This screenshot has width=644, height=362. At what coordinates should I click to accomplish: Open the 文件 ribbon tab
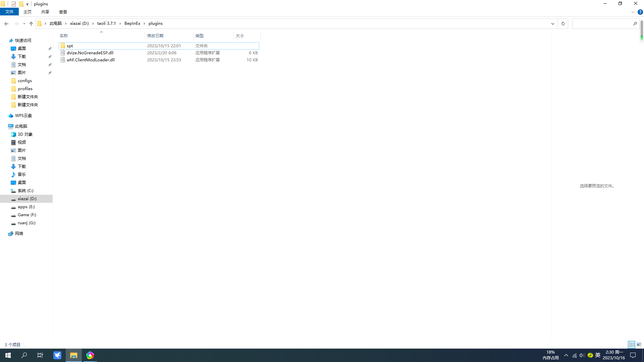[9, 12]
